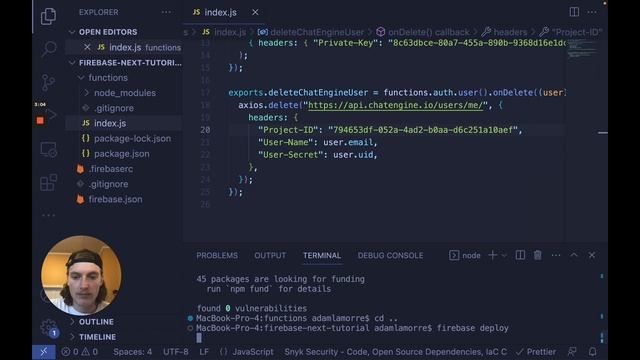Open remote window indicator in status bar
Image resolution: width=640 pixels, height=360 pixels.
tap(44, 352)
